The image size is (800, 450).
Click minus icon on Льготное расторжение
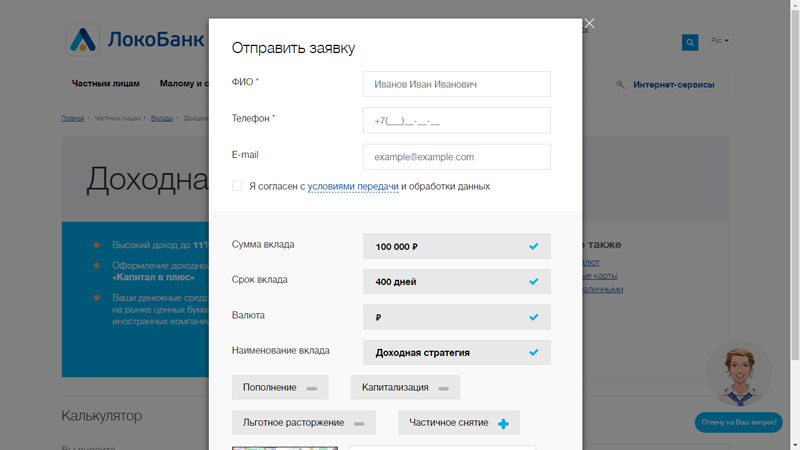[x=359, y=424]
